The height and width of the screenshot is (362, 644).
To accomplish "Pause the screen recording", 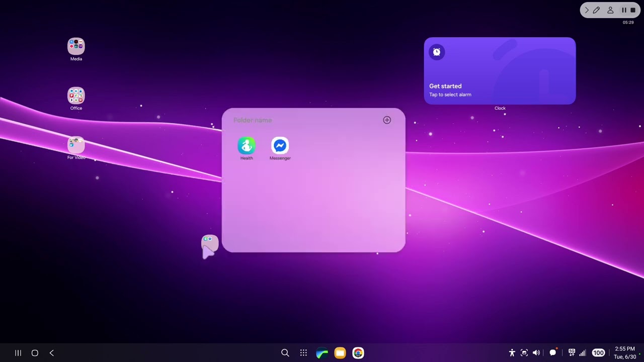I will click(624, 10).
